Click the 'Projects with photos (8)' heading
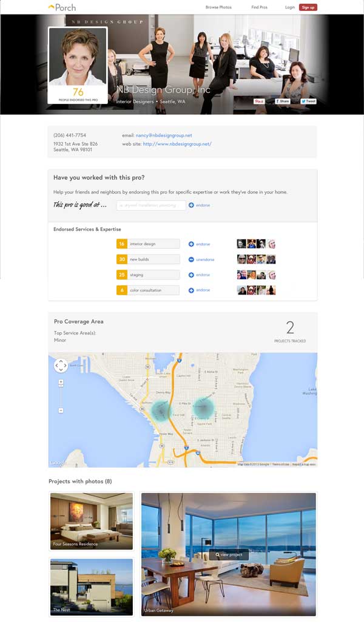This screenshot has width=364, height=623. tap(80, 481)
